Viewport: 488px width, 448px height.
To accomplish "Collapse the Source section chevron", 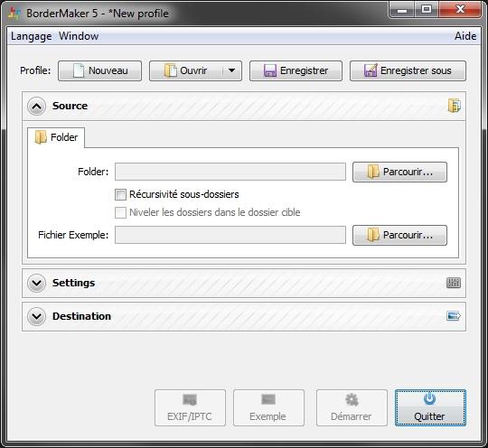I will click(x=36, y=106).
